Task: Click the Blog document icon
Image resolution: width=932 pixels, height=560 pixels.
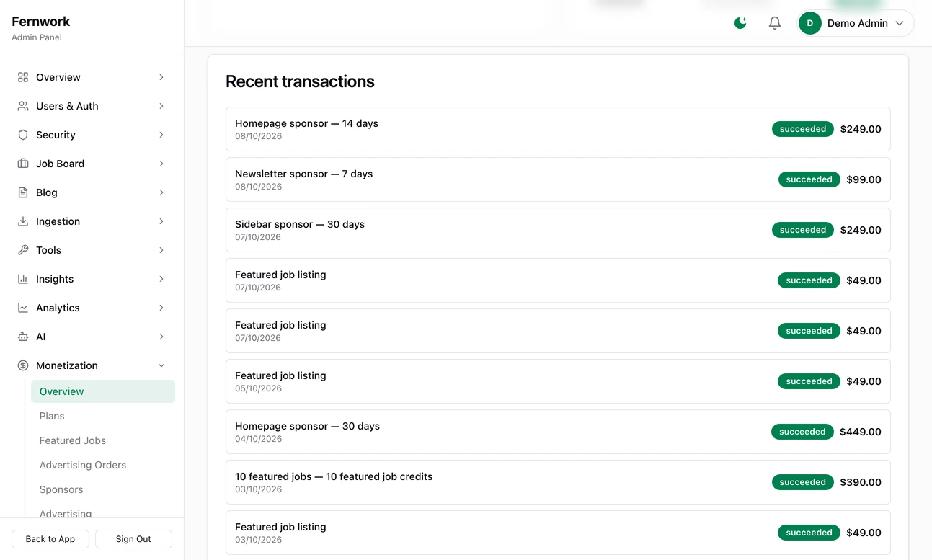Action: [x=23, y=192]
